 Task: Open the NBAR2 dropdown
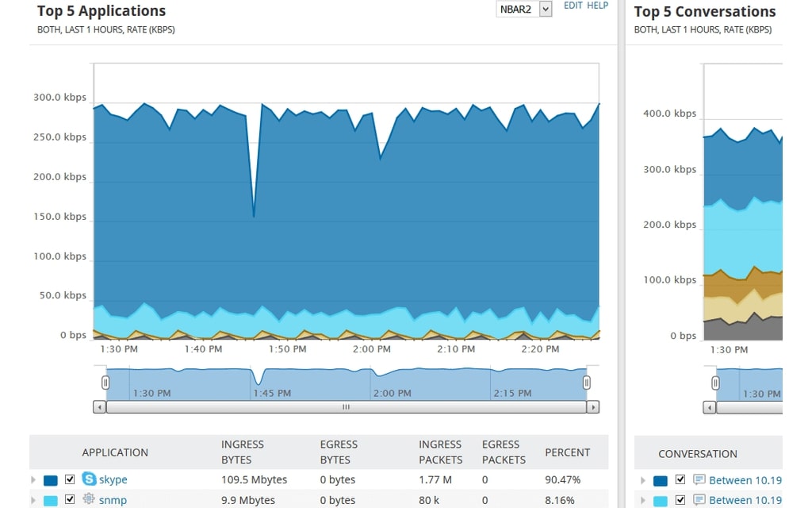(546, 9)
